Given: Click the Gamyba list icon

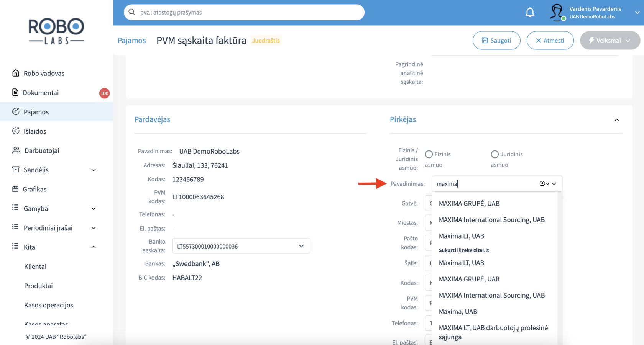Looking at the screenshot, I should point(15,208).
